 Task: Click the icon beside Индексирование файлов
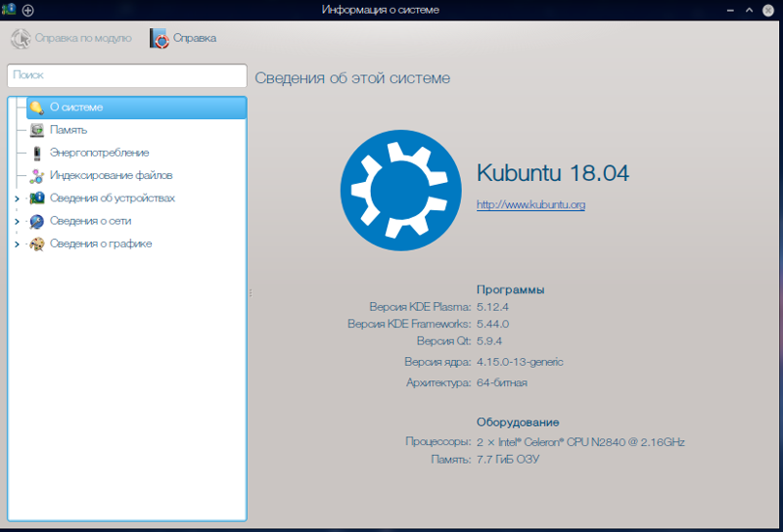click(36, 176)
